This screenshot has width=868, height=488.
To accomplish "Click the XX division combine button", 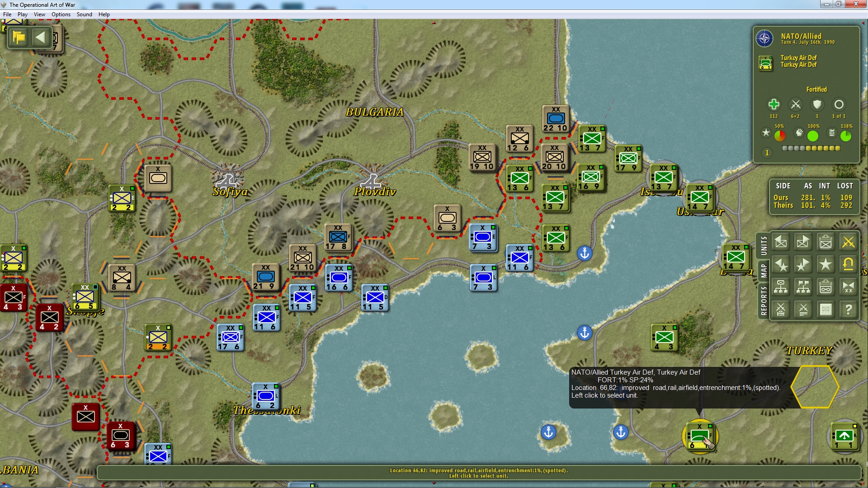I will click(848, 287).
